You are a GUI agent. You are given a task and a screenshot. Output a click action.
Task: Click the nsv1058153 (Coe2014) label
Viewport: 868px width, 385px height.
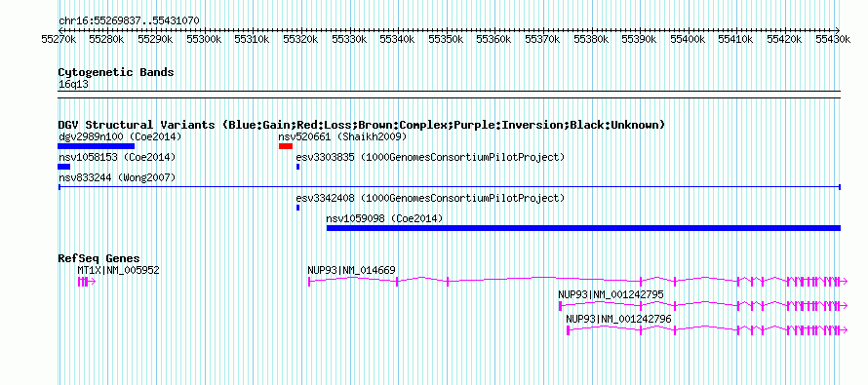point(117,157)
